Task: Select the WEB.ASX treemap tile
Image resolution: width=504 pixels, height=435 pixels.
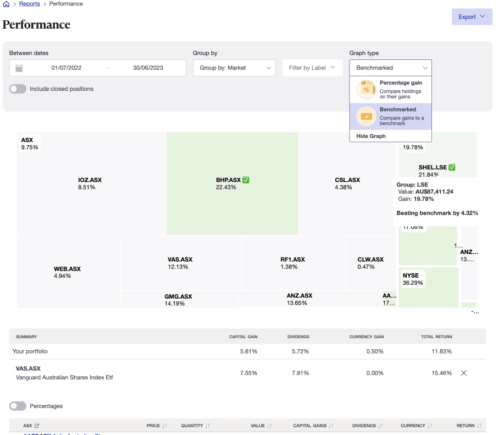Action: point(68,272)
